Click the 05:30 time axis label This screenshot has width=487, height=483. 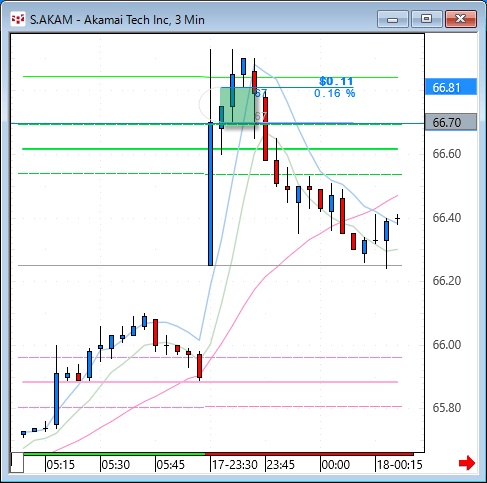115,465
